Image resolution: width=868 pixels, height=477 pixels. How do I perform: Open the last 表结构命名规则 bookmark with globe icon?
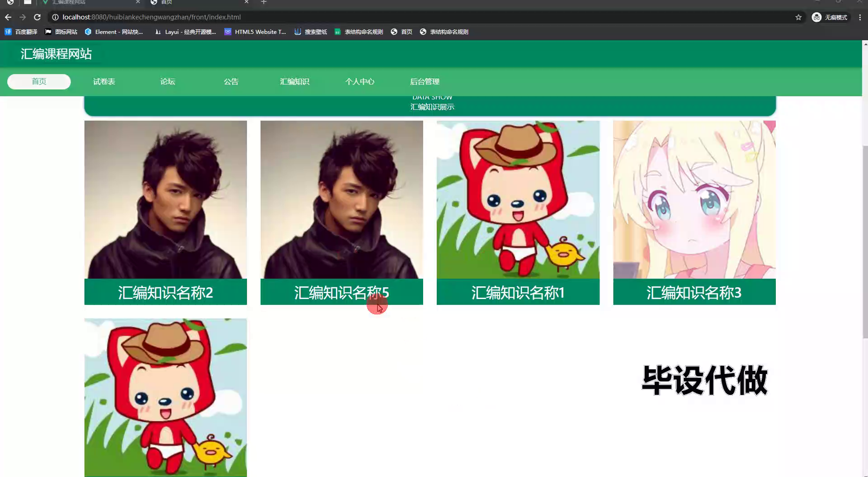444,32
